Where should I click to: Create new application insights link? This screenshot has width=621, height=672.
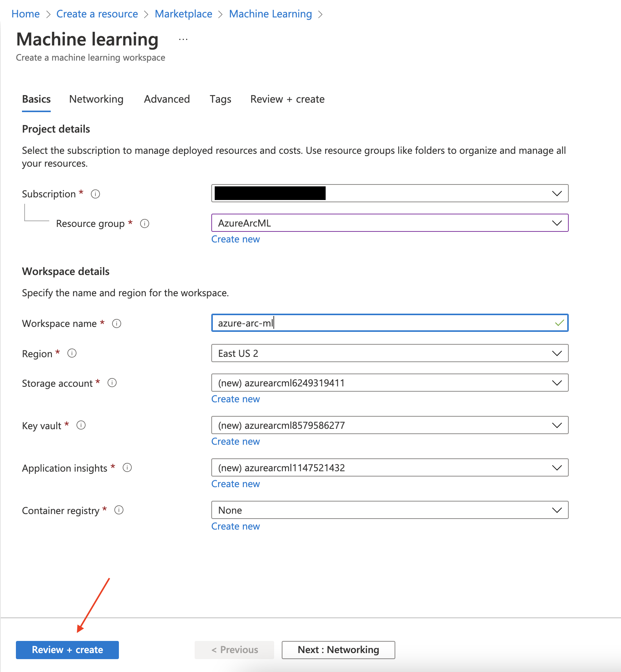pyautogui.click(x=236, y=484)
